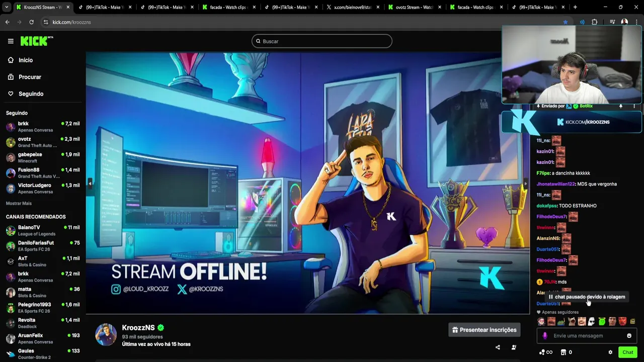644x362 pixels.
Task: Open followed channel VictorLudgero
Action: (43, 189)
